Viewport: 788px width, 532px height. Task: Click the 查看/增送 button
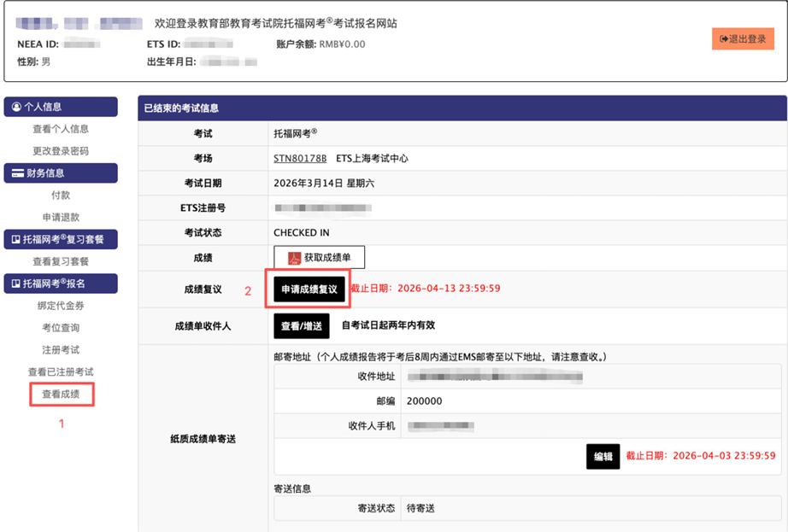[x=302, y=326]
